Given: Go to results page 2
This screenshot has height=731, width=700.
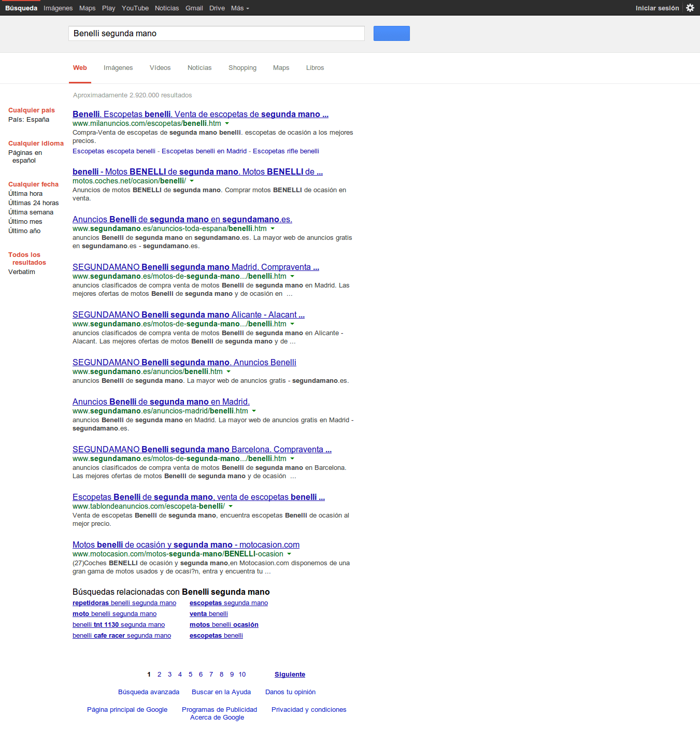Looking at the screenshot, I should 159,675.
